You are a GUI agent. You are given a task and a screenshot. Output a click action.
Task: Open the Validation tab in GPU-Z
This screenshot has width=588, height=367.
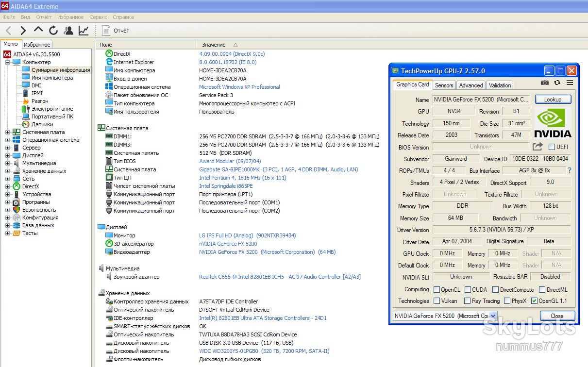tap(500, 85)
